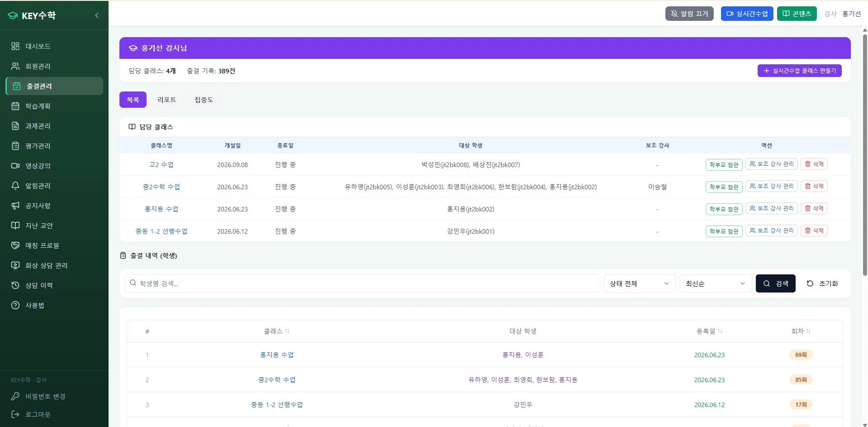Image resolution: width=868 pixels, height=427 pixels.
Task: Click the 실시간수업 button in the header
Action: [747, 14]
